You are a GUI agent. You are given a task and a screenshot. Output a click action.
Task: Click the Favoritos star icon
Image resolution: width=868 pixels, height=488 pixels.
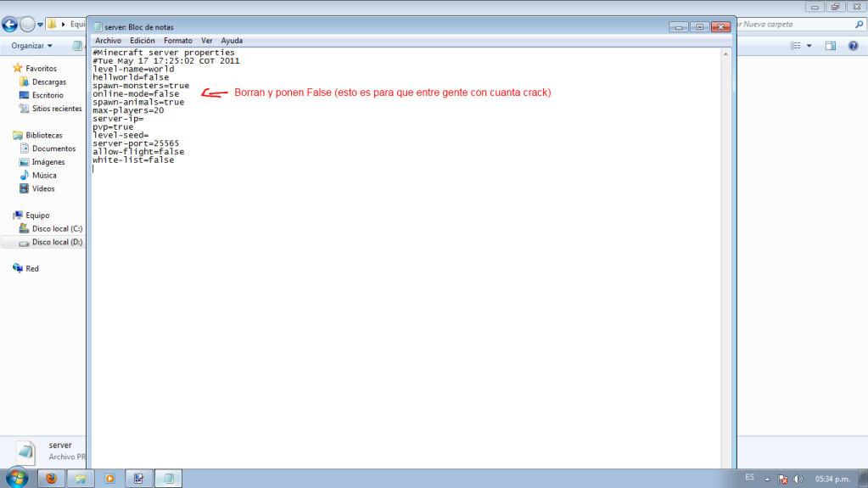pyautogui.click(x=18, y=68)
